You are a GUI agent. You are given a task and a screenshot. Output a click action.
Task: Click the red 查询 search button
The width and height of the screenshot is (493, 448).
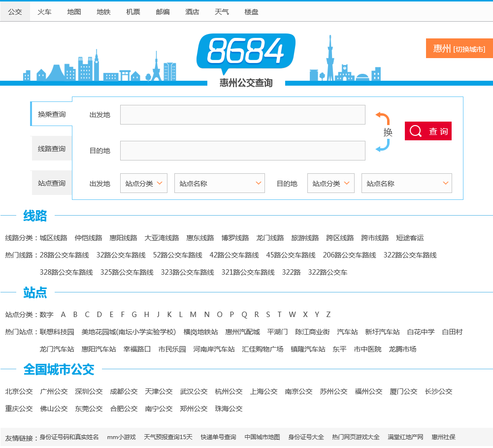click(x=428, y=131)
